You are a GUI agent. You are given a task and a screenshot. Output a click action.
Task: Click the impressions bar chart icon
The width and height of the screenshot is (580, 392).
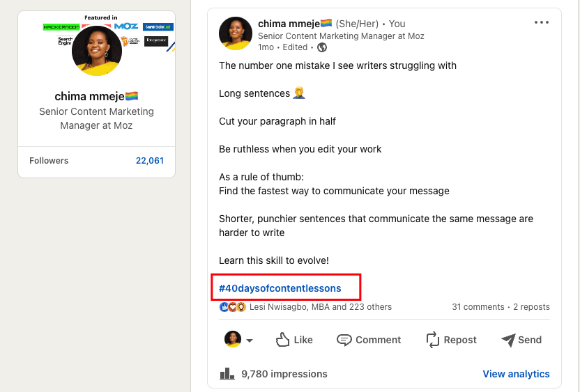(x=227, y=374)
